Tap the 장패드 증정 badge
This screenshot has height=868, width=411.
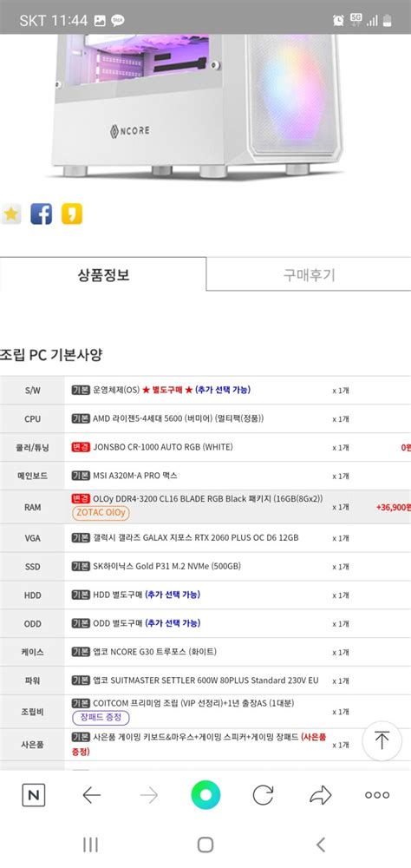101,718
